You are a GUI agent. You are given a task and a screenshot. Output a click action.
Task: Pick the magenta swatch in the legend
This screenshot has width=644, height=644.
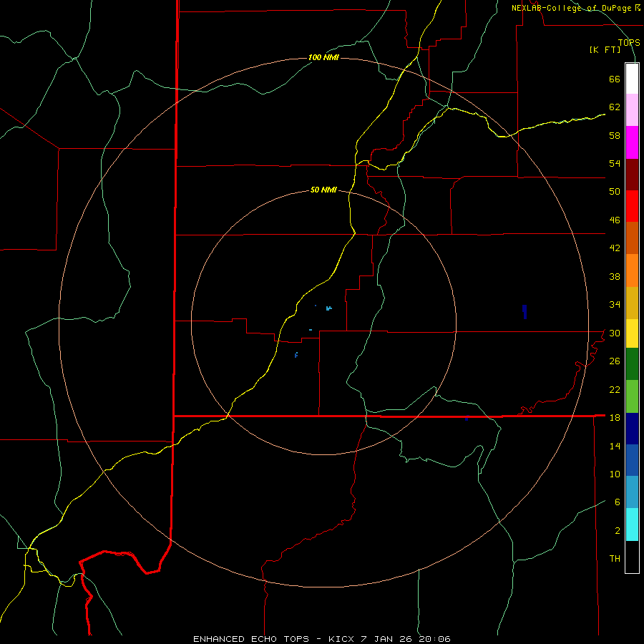[632, 142]
